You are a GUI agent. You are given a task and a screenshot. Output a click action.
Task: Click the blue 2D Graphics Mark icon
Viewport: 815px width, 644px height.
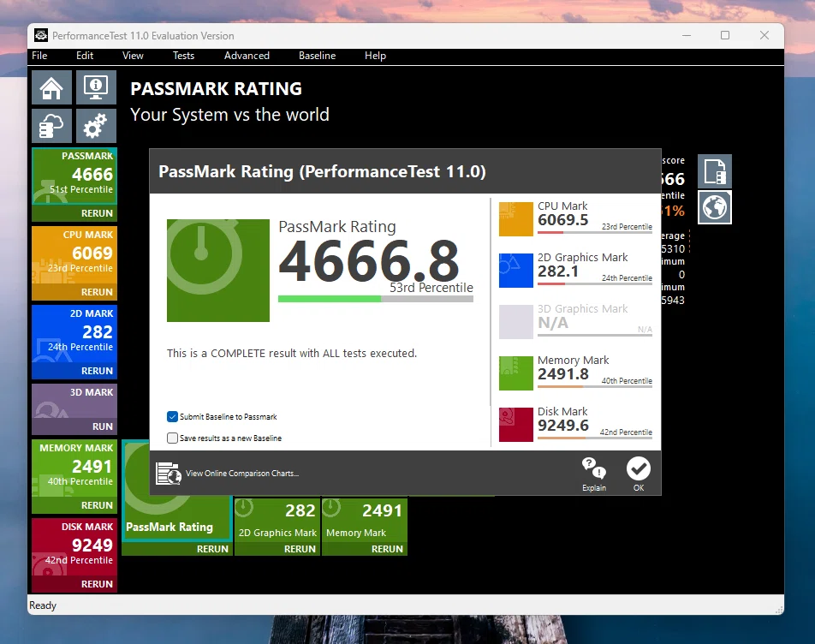click(516, 271)
